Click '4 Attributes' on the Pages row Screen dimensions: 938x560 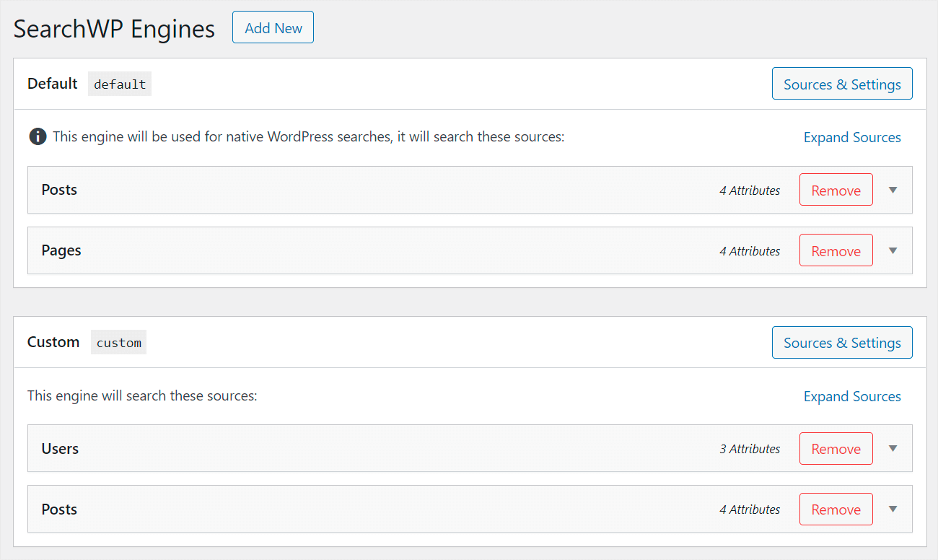(x=750, y=250)
